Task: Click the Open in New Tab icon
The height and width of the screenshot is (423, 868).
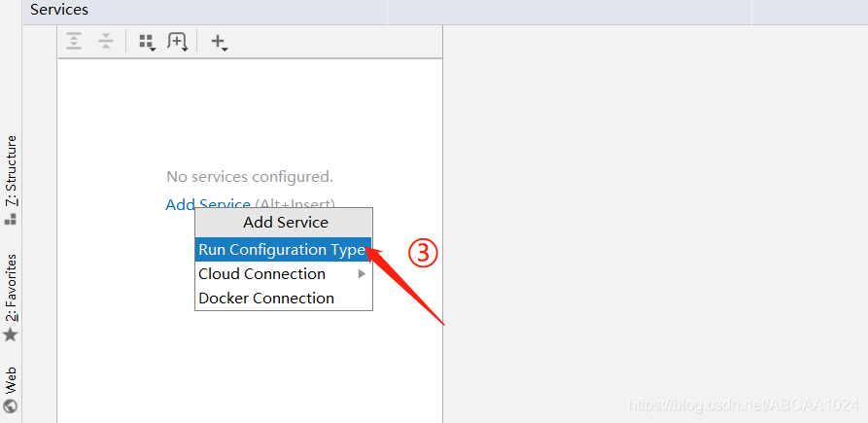Action: [178, 42]
